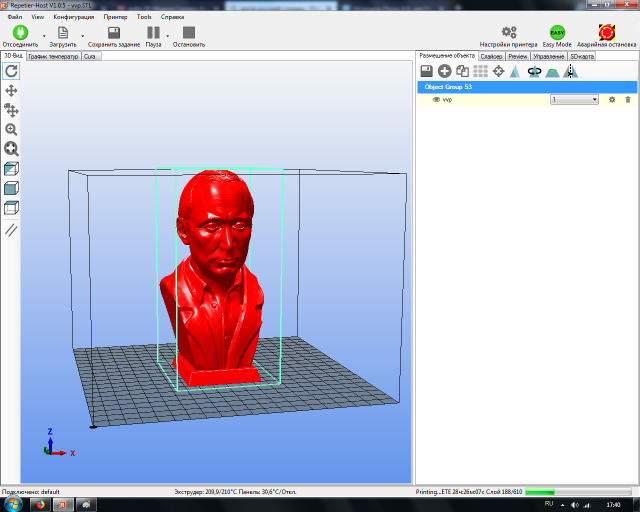This screenshot has height=512, width=640.
Task: Toggle parallel projection diagonal-lines icon
Action: [11, 230]
